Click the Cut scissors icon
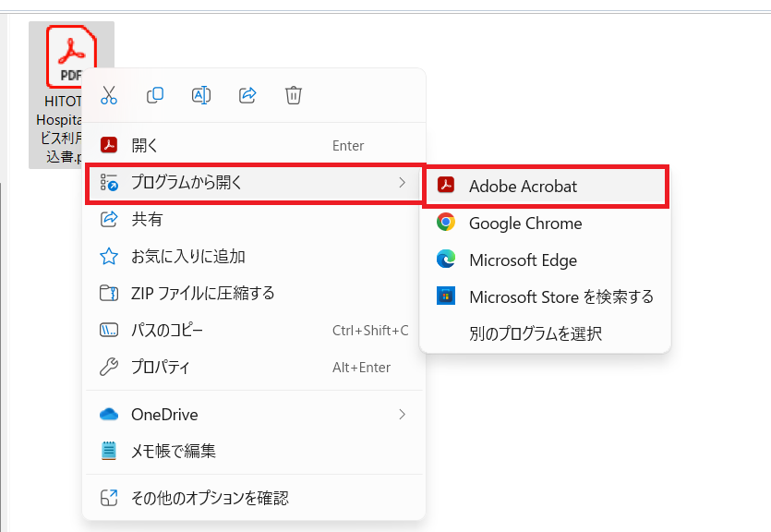The image size is (771, 532). (x=109, y=94)
